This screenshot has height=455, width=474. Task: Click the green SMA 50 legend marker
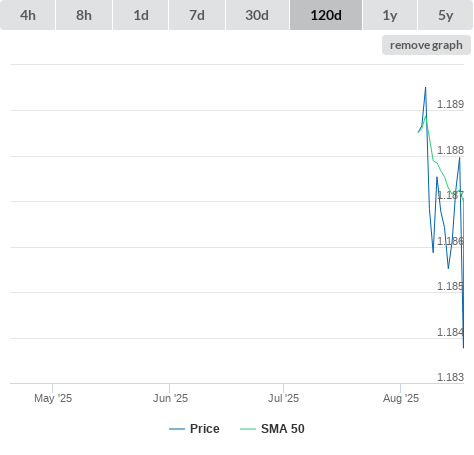point(248,429)
